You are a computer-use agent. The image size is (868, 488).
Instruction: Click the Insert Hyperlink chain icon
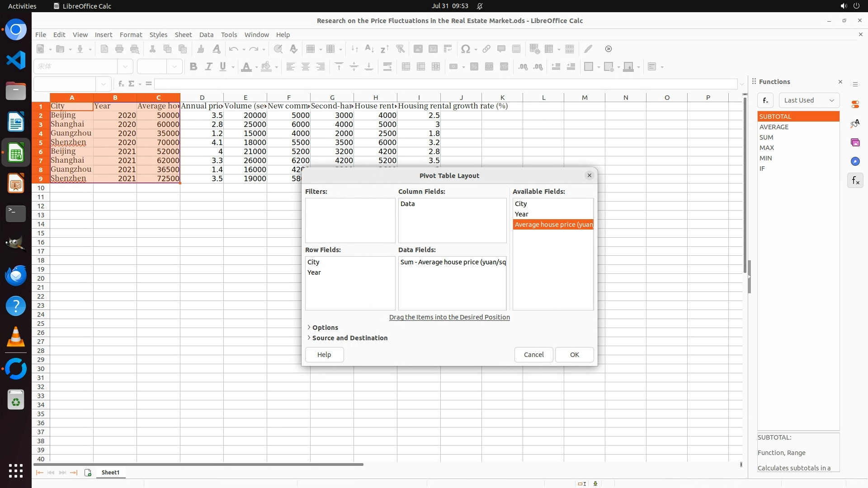click(x=486, y=49)
